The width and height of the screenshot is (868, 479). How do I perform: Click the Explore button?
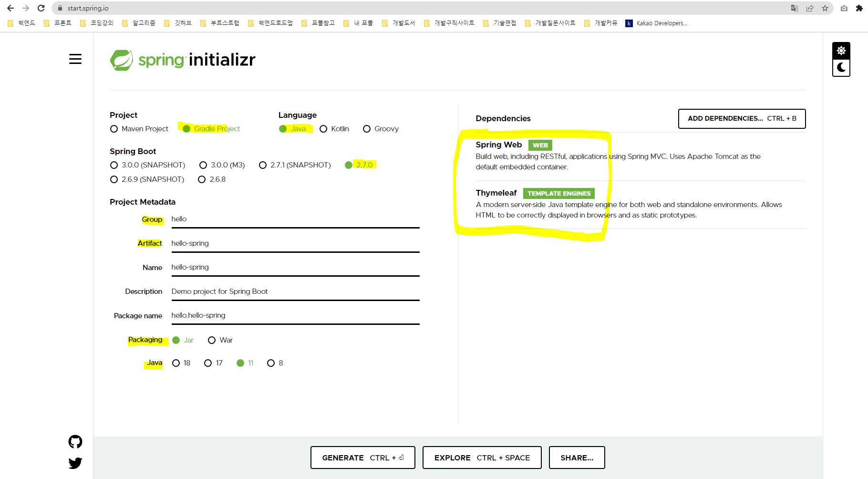click(x=482, y=458)
